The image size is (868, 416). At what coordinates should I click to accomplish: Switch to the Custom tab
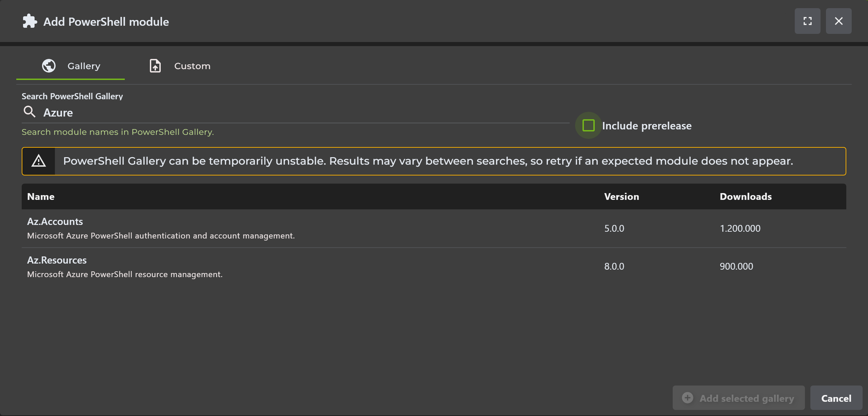pyautogui.click(x=180, y=66)
